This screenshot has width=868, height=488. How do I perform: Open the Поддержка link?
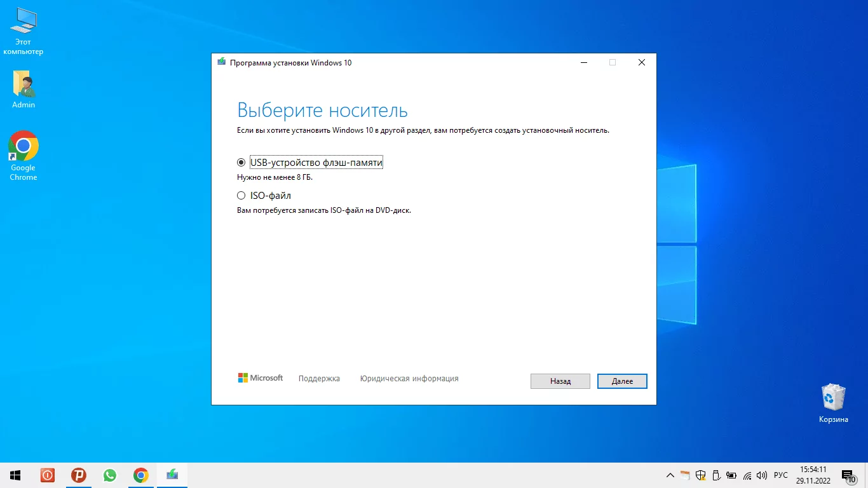pyautogui.click(x=319, y=379)
